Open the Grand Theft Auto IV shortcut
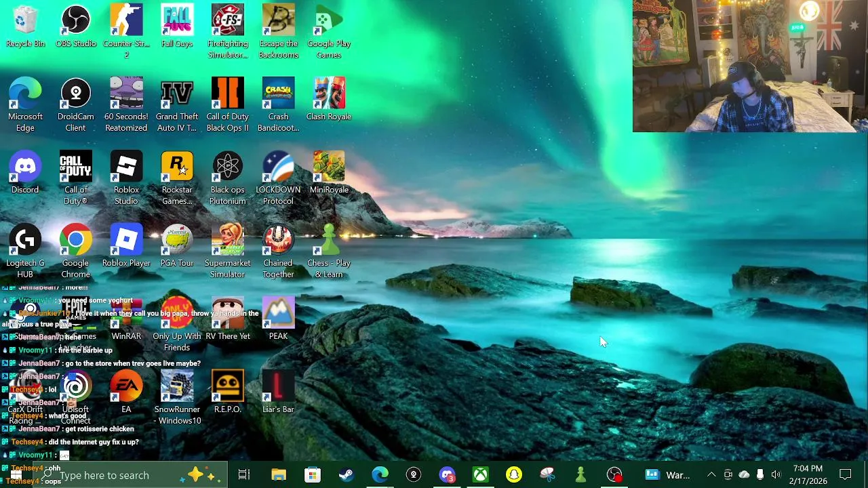This screenshot has width=868, height=488. coord(177,105)
